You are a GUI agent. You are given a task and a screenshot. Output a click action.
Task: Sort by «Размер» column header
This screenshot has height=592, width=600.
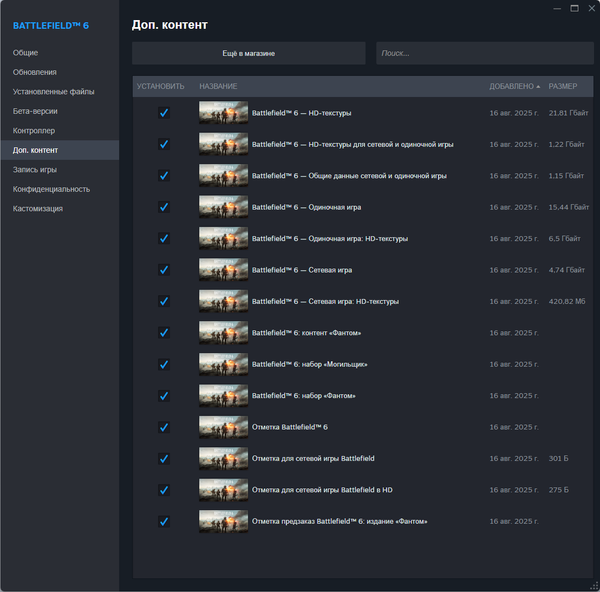point(563,86)
